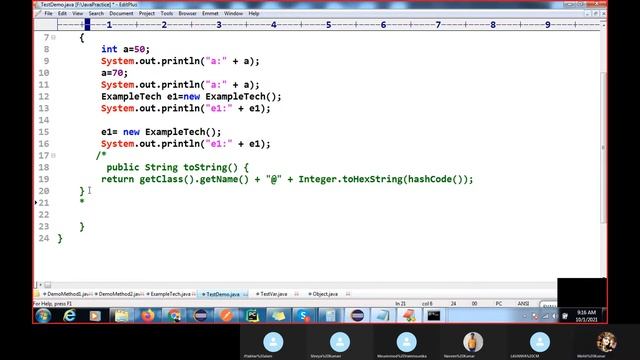Open the Emmet menu
This screenshot has width=640, height=360.
[210, 13]
